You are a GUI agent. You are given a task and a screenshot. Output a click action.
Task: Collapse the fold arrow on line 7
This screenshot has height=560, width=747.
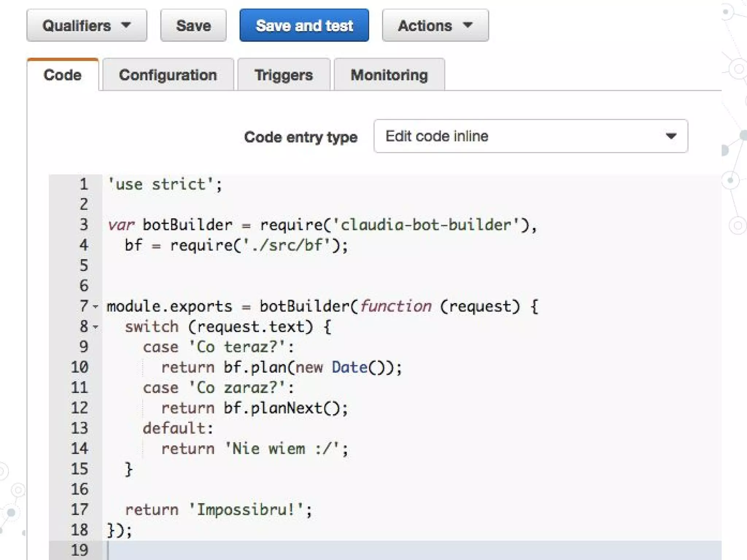[96, 307]
